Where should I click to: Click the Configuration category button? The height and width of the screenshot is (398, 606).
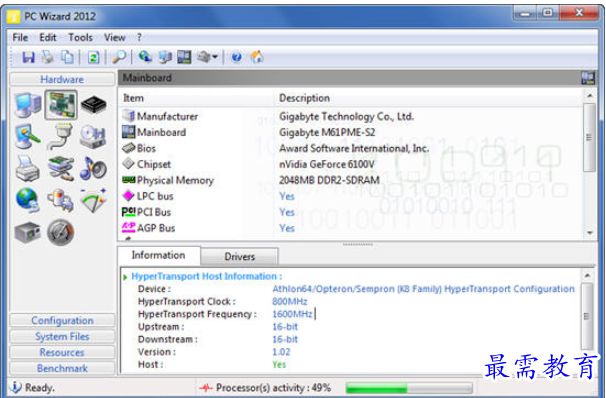click(62, 320)
